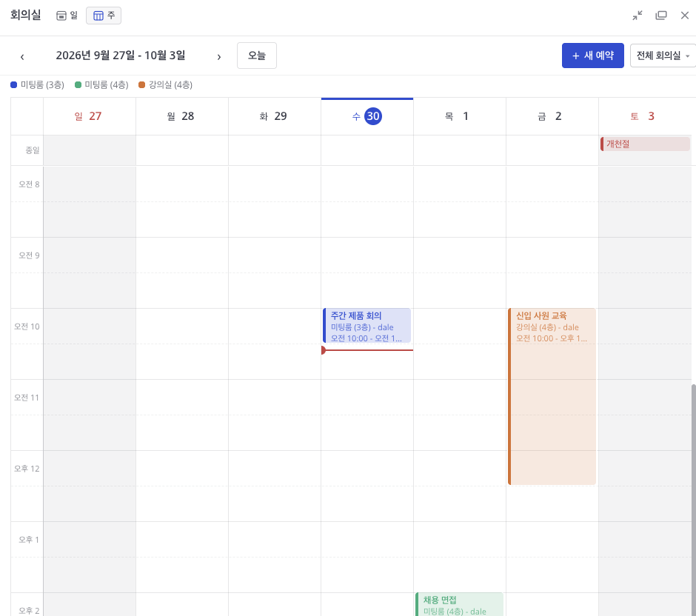Click the green 미팅룸 (4층) legend dot
Image resolution: width=696 pixels, height=616 pixels.
[x=78, y=84]
